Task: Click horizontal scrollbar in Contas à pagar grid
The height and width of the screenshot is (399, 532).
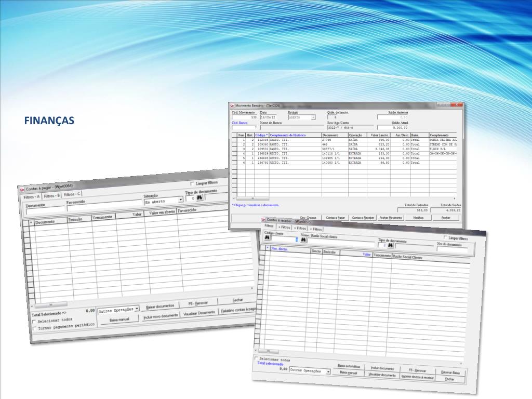Action: click(x=52, y=304)
